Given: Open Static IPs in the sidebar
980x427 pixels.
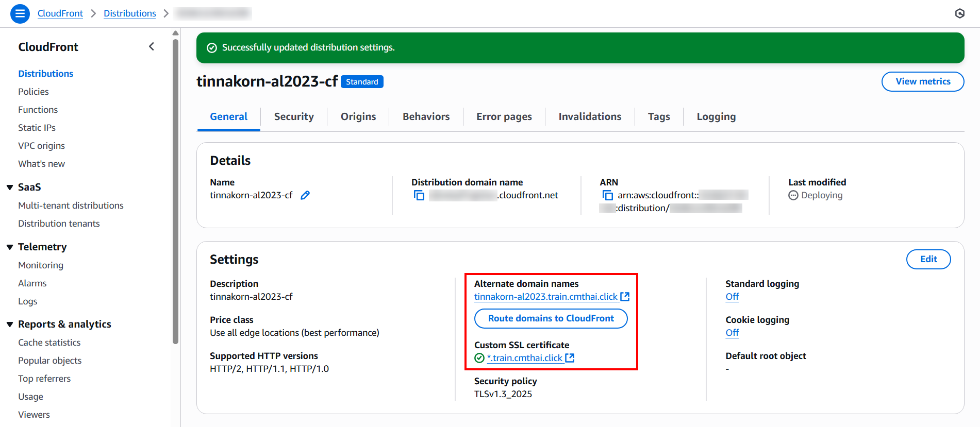Looking at the screenshot, I should 37,128.
